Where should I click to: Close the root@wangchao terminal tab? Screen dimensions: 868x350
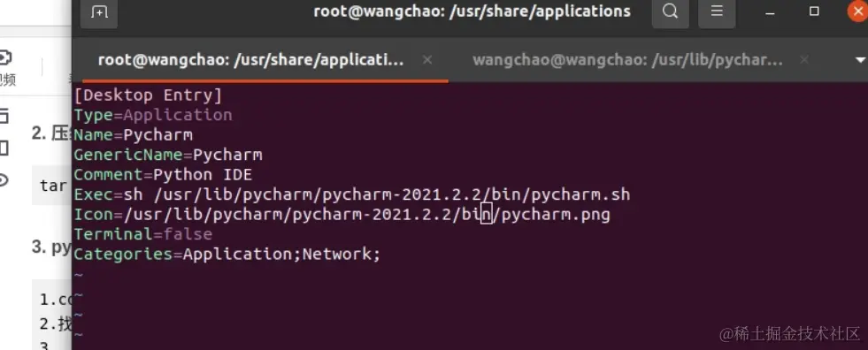tap(427, 60)
